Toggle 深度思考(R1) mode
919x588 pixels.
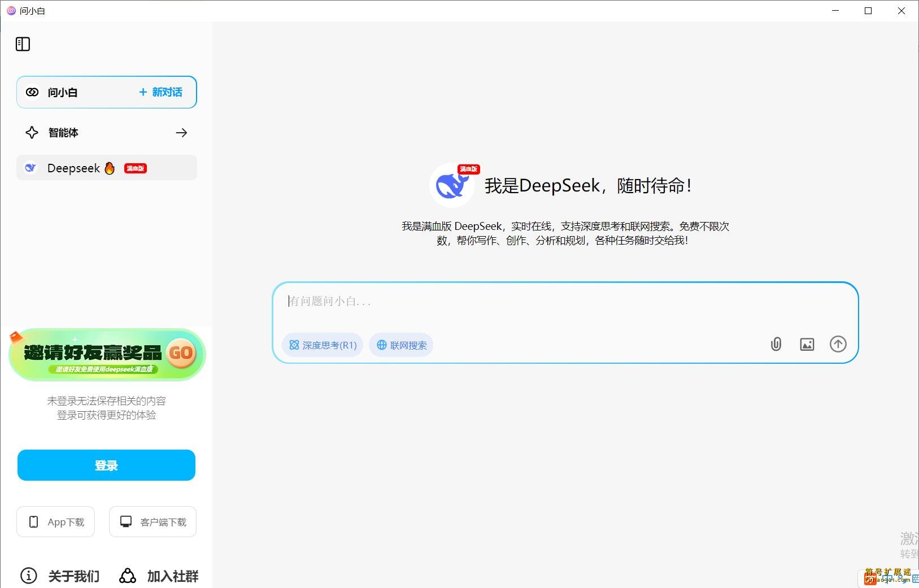click(x=323, y=345)
